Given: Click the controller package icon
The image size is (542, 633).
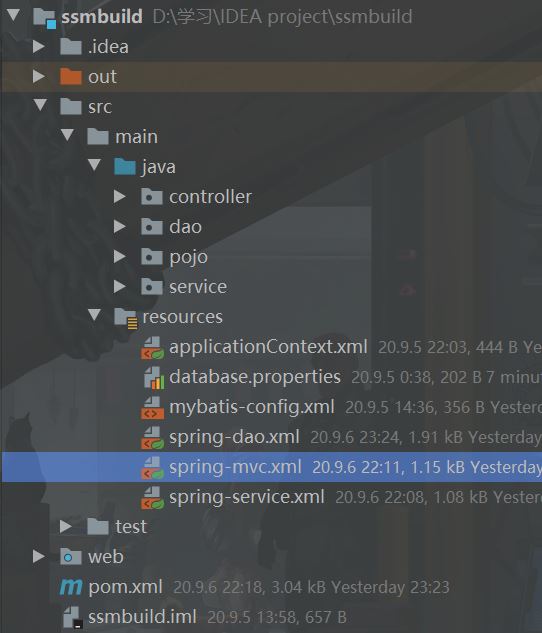Looking at the screenshot, I should 152,197.
